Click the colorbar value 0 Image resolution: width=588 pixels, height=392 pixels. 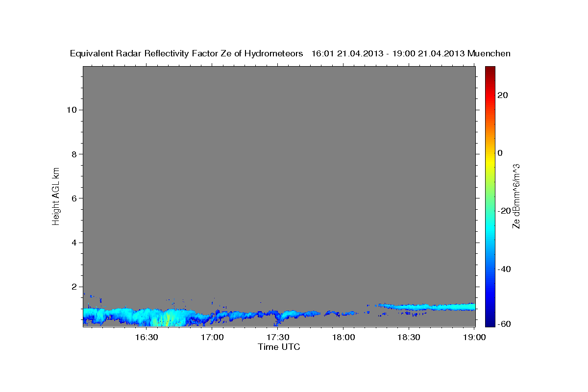click(x=500, y=153)
